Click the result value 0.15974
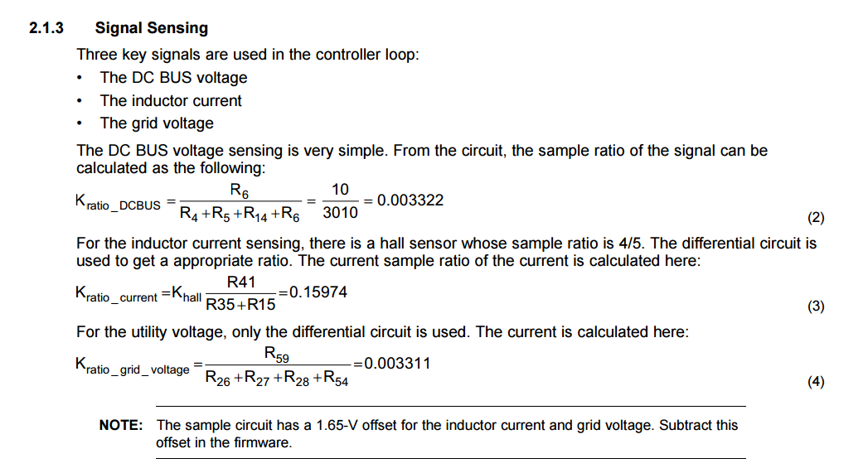The height and width of the screenshot is (473, 868). click(318, 292)
